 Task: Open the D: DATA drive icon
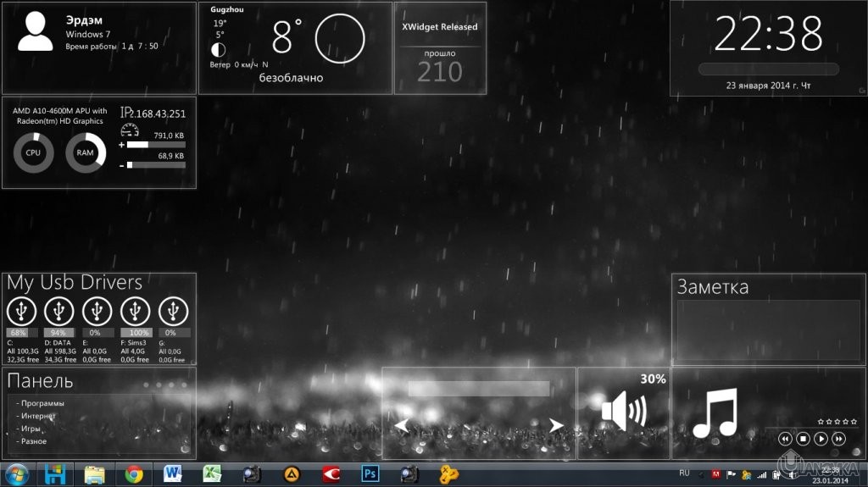point(59,311)
